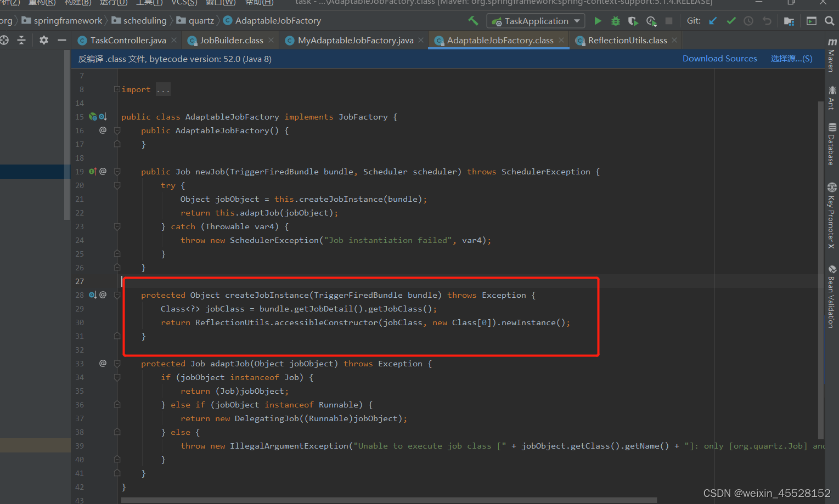Close the MyAdaptableJobFactory.java tab

tap(421, 40)
